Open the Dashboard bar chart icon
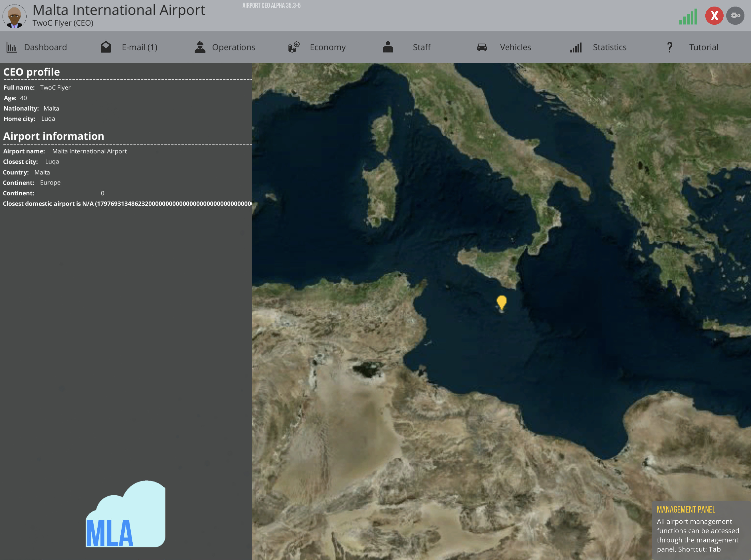The image size is (751, 560). [11, 47]
